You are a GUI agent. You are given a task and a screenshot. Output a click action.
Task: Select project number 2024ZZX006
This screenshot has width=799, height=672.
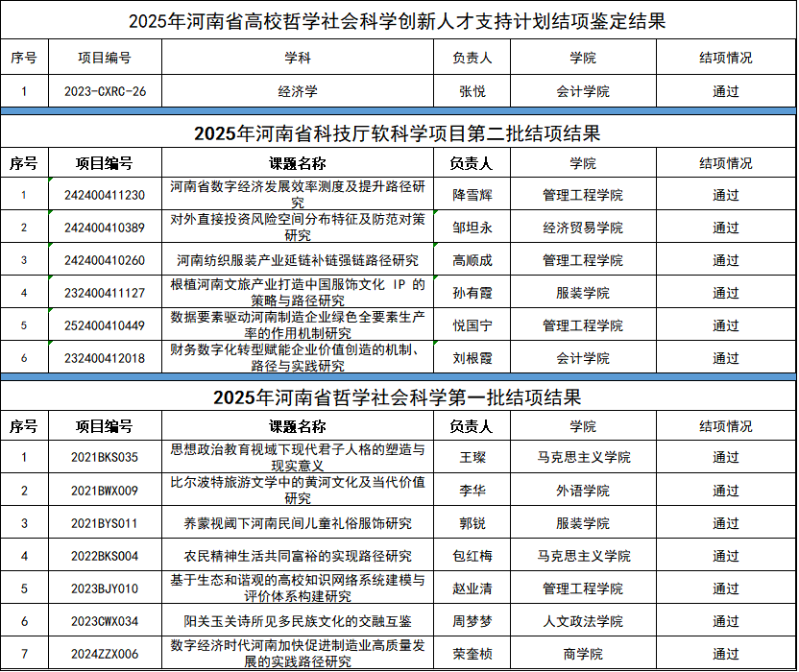pyautogui.click(x=105, y=654)
